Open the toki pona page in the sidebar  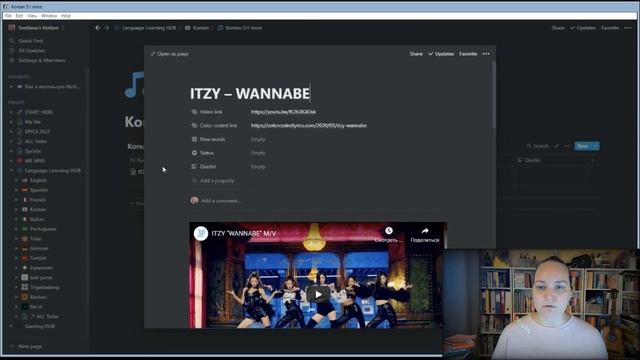[41, 278]
